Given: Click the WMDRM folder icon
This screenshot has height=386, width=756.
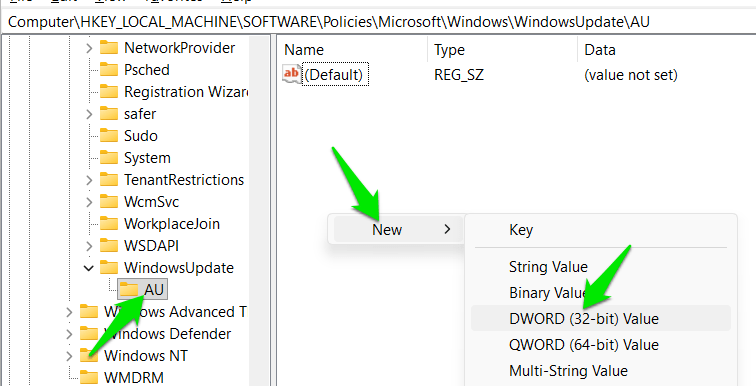Looking at the screenshot, I should 89,377.
